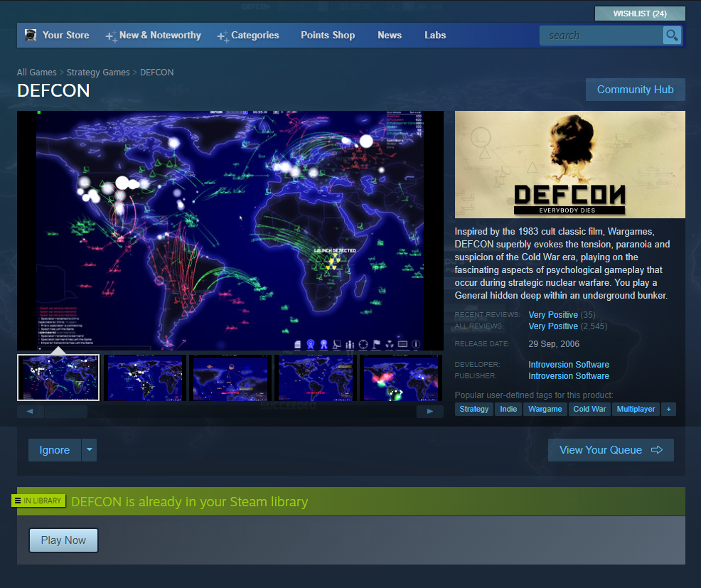Click the search magnifier icon
The image size is (701, 588).
point(672,36)
